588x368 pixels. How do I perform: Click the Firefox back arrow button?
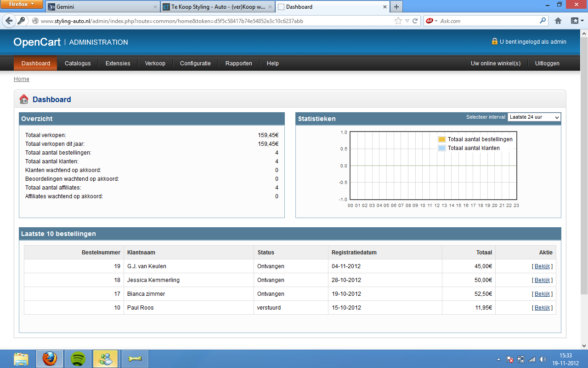(x=9, y=21)
